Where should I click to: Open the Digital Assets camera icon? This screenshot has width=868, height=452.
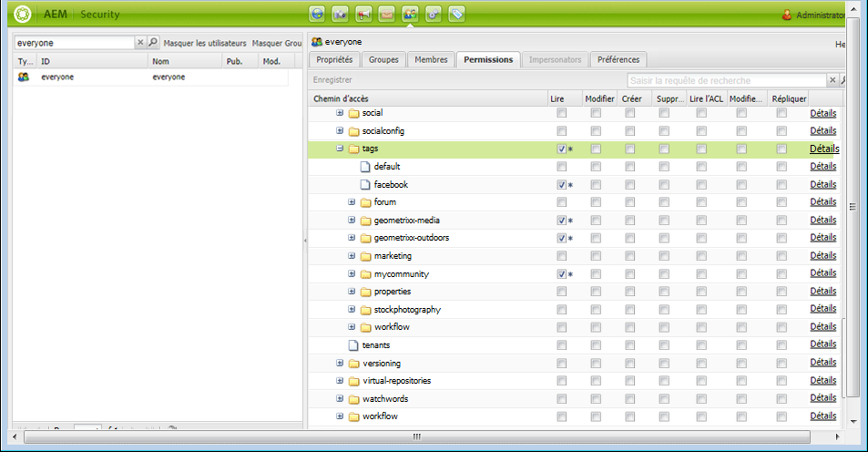click(341, 14)
